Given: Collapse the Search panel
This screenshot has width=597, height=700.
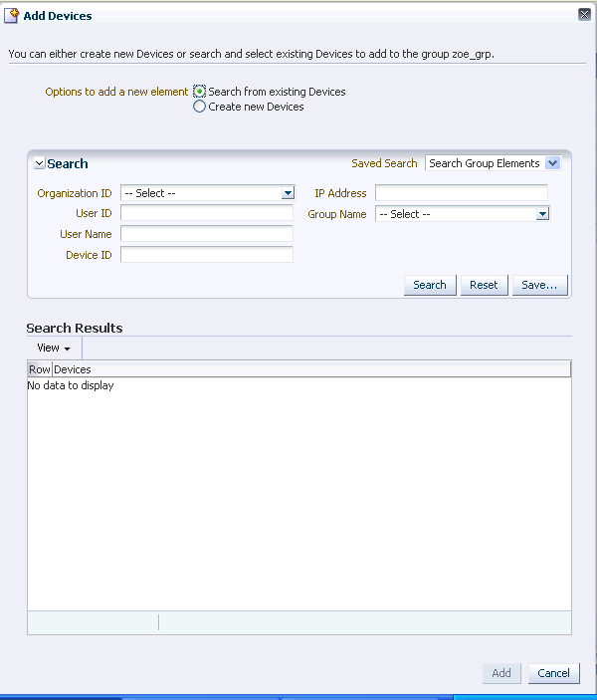Looking at the screenshot, I should (39, 163).
